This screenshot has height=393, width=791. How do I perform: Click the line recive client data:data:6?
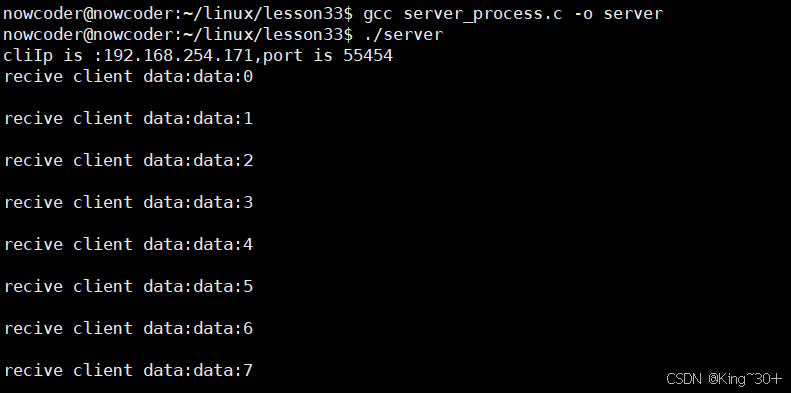tap(128, 328)
